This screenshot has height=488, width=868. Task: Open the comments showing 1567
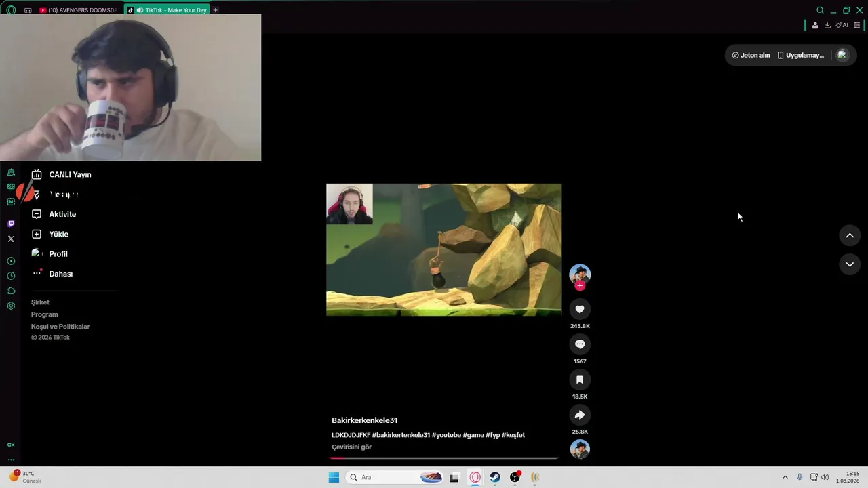pos(580,344)
